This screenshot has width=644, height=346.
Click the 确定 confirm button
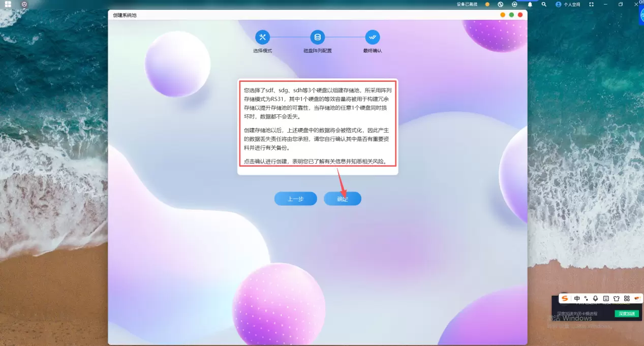click(x=342, y=199)
